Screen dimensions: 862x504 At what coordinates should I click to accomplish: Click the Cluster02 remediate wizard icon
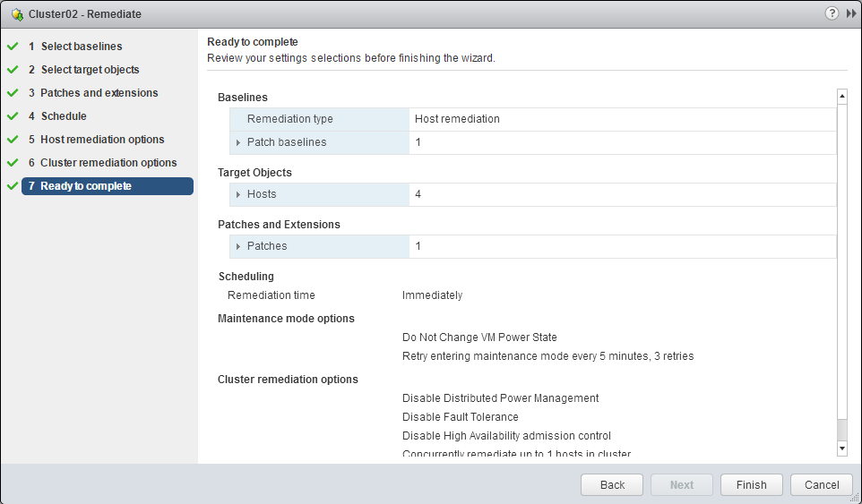(17, 14)
